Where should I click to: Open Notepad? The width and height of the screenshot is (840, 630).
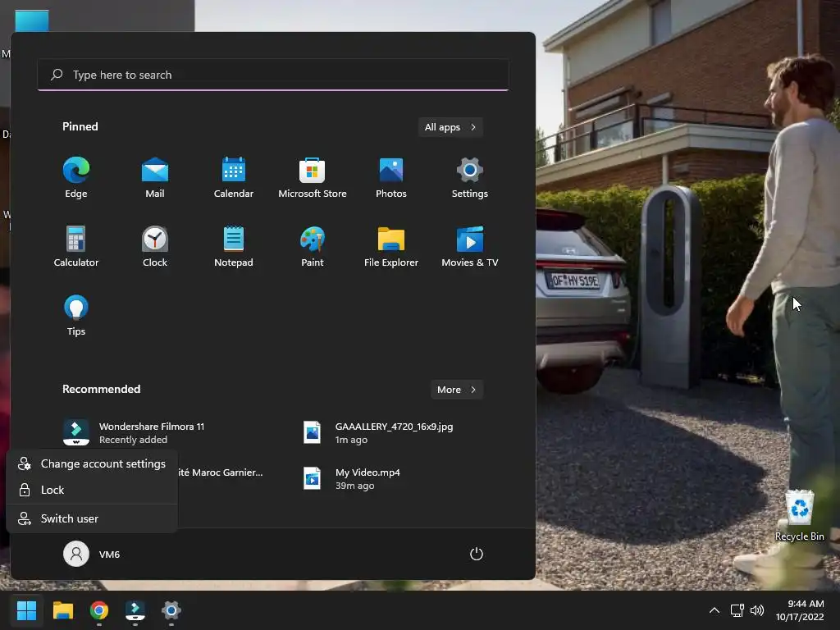click(234, 246)
